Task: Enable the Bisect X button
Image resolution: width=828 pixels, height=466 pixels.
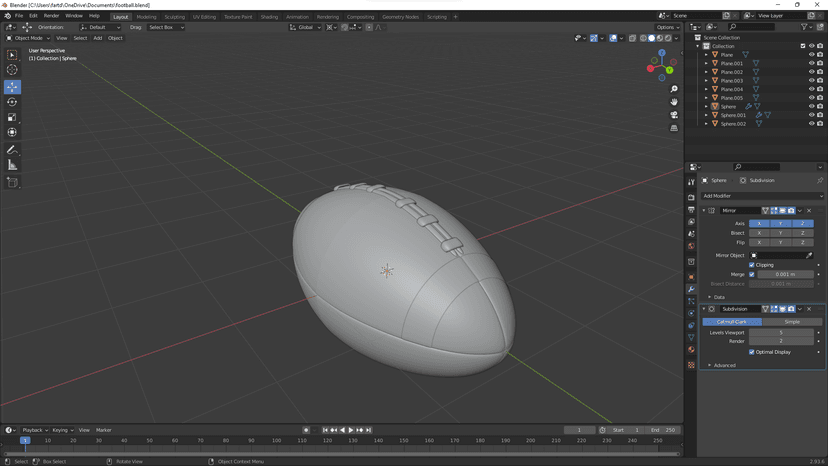Action: pos(759,233)
